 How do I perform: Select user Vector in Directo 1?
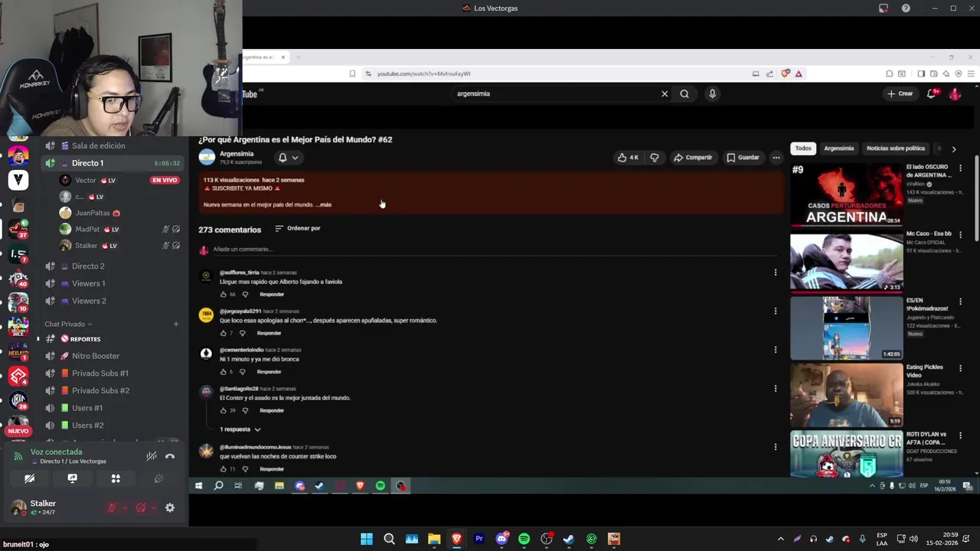click(86, 181)
